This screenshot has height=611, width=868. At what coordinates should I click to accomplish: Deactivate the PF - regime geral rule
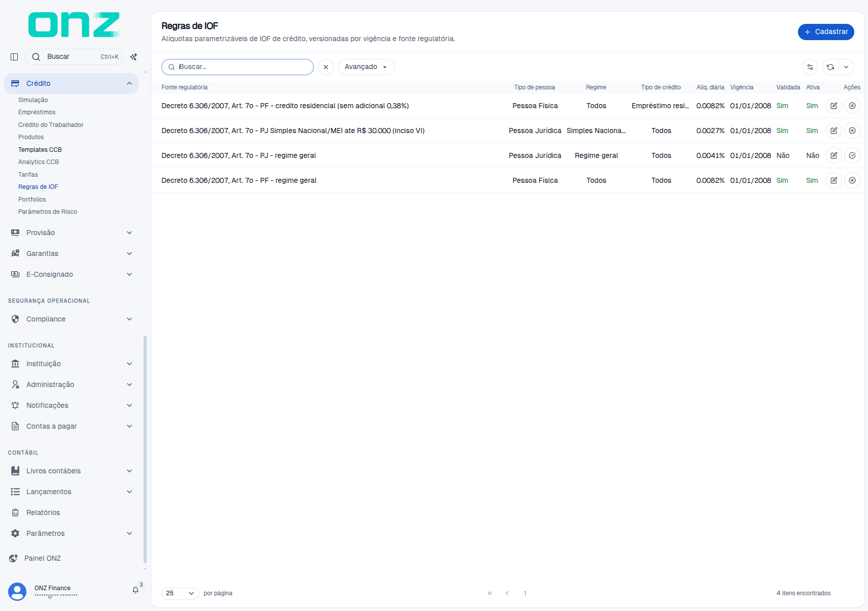(852, 180)
